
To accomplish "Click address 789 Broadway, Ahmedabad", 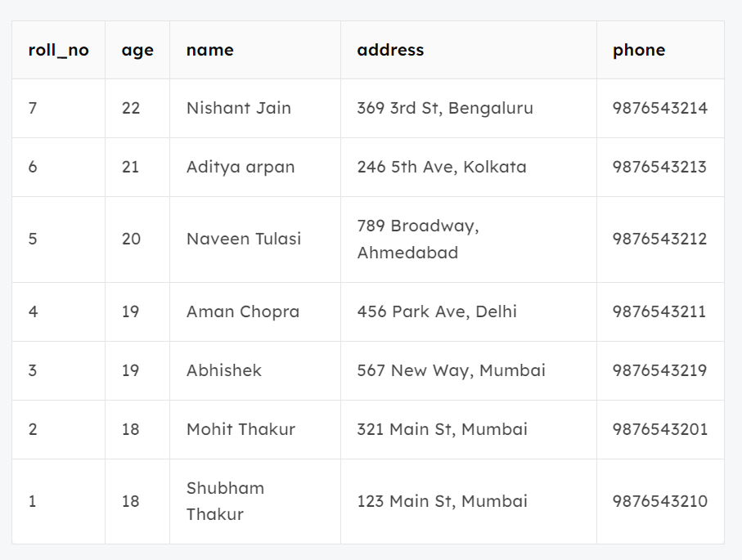I will [x=418, y=239].
